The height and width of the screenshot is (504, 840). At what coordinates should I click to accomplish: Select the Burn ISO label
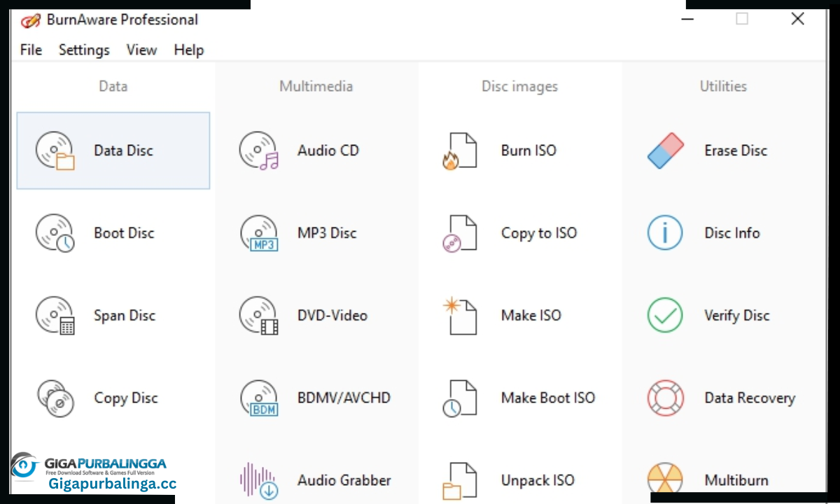point(528,150)
